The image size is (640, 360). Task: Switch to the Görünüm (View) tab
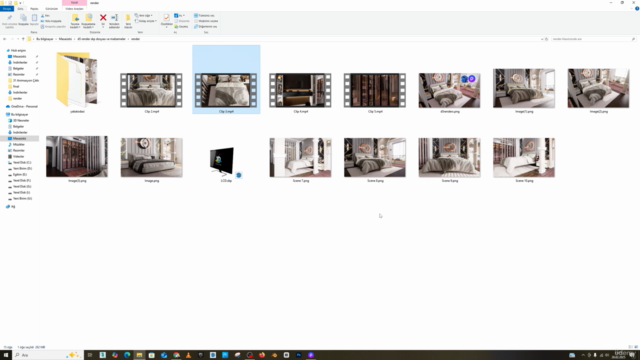(51, 9)
